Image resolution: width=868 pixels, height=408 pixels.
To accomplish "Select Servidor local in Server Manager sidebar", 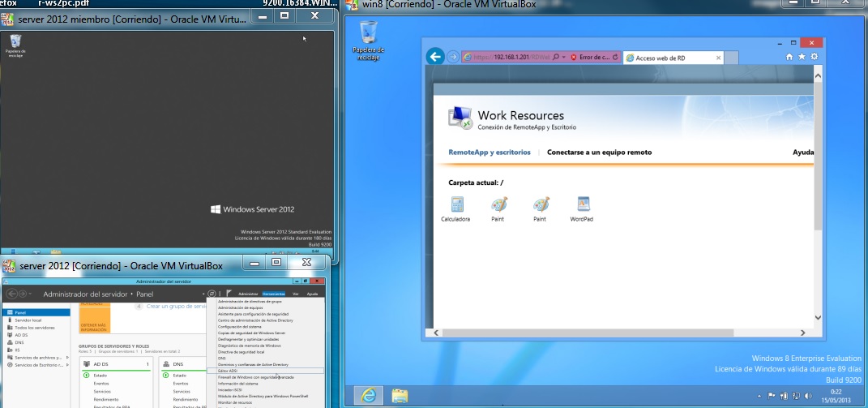I will point(29,320).
